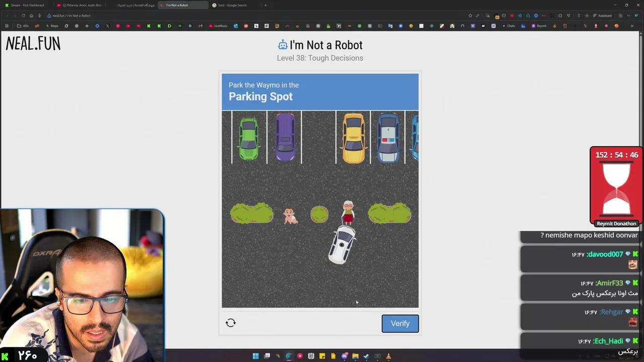Screen dimensions: 644x362
Task: Click the 'Level 38: Tough Decisions' subtitle
Action: tap(320, 58)
